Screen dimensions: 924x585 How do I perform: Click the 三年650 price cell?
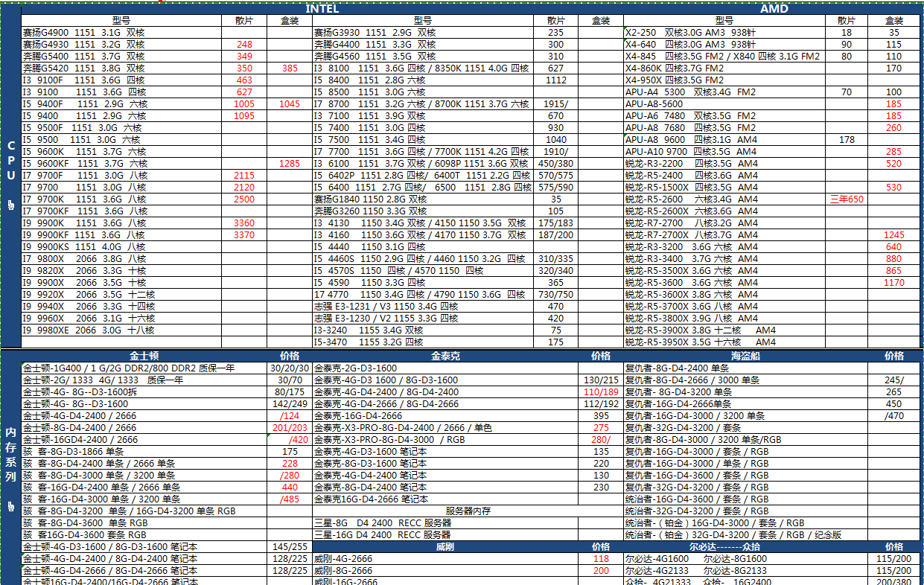pyautogui.click(x=846, y=199)
